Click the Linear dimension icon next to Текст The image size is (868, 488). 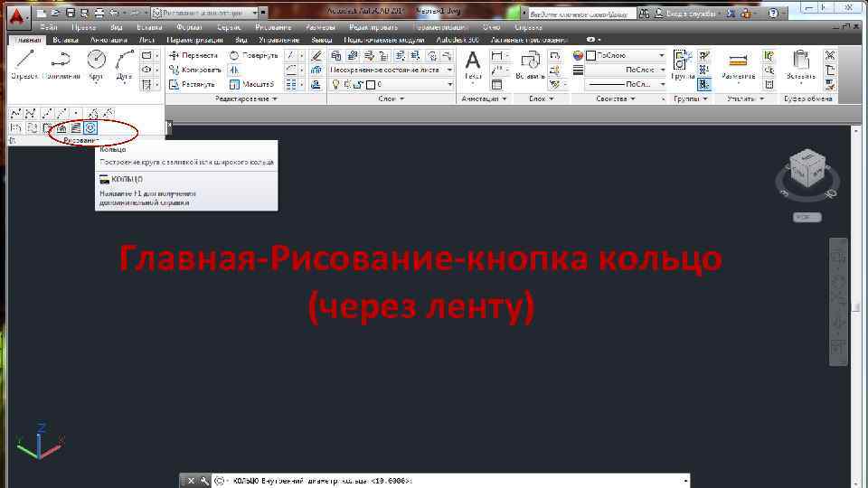pyautogui.click(x=497, y=55)
